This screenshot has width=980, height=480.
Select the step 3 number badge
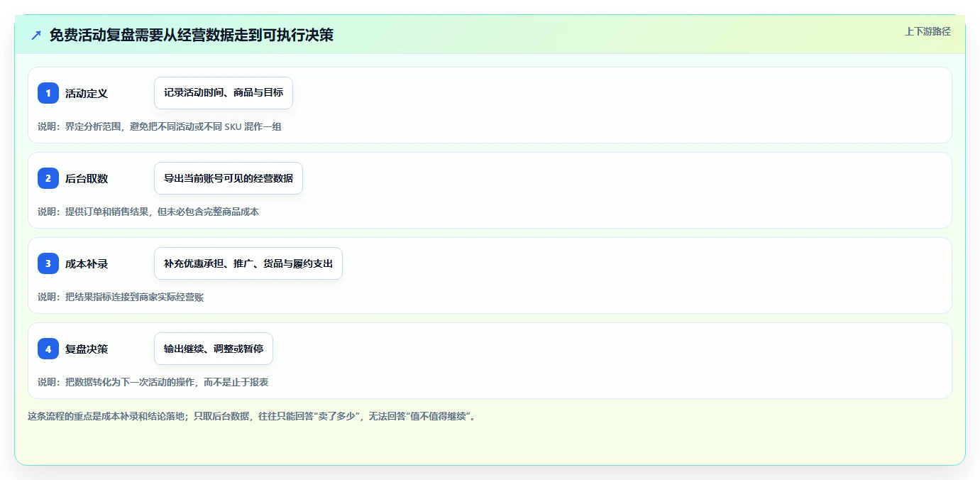click(x=48, y=263)
